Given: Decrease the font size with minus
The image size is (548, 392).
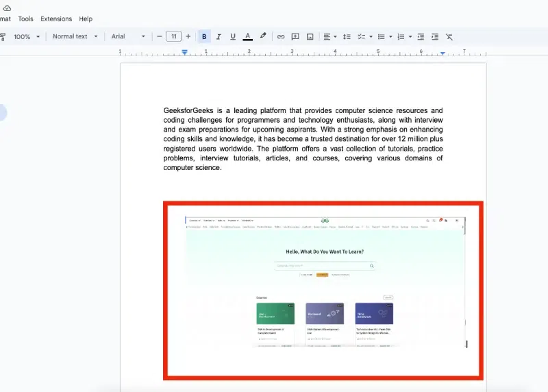Looking at the screenshot, I should tap(160, 36).
